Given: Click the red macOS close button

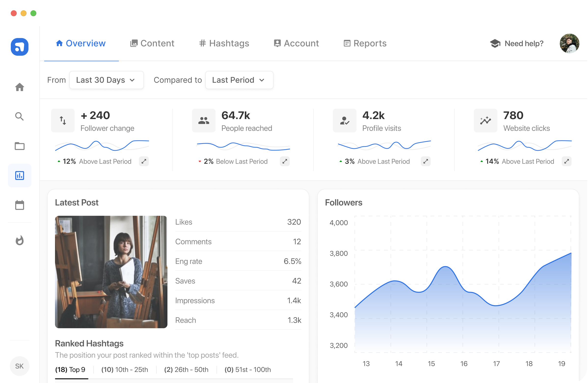Looking at the screenshot, I should [x=14, y=13].
